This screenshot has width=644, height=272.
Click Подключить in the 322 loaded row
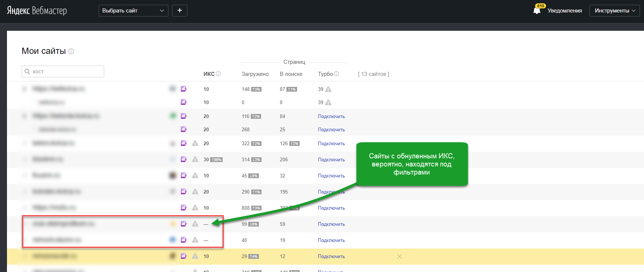(331, 143)
